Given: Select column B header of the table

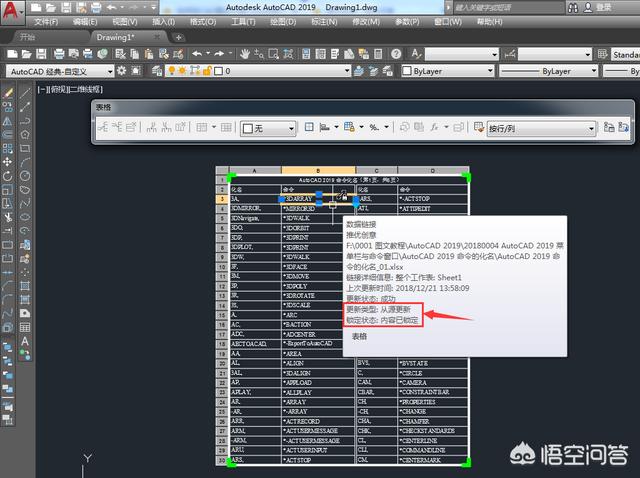Looking at the screenshot, I should pyautogui.click(x=318, y=170).
